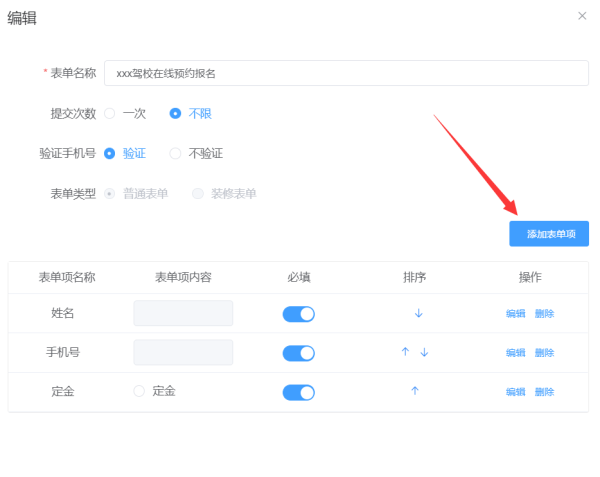Edit the 姓名 form item
This screenshot has width=600, height=477.
click(515, 314)
